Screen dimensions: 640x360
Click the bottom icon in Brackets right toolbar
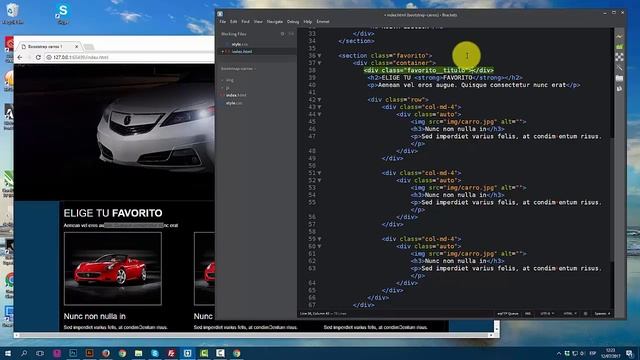click(x=619, y=88)
